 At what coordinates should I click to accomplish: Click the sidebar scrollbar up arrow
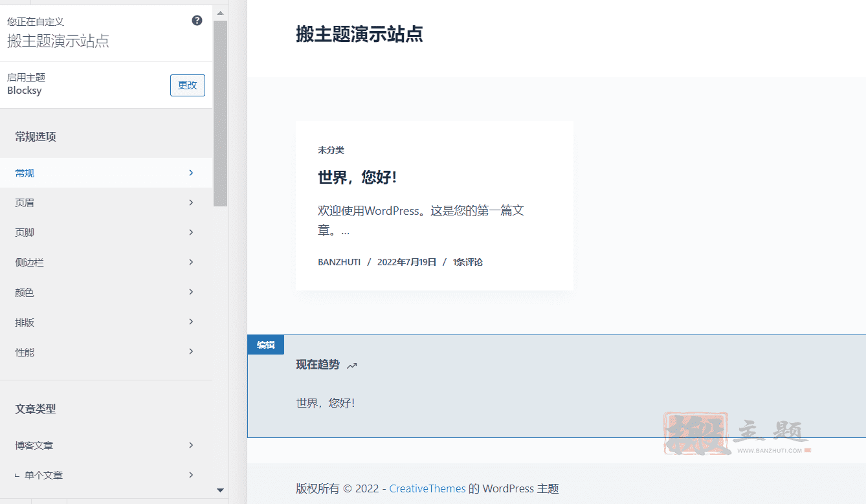tap(220, 13)
